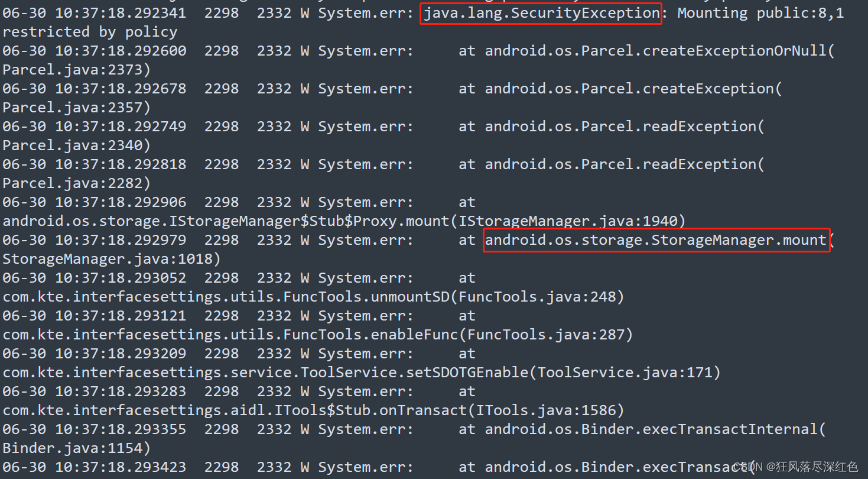Click the Parcel.java:2282) text

click(77, 183)
